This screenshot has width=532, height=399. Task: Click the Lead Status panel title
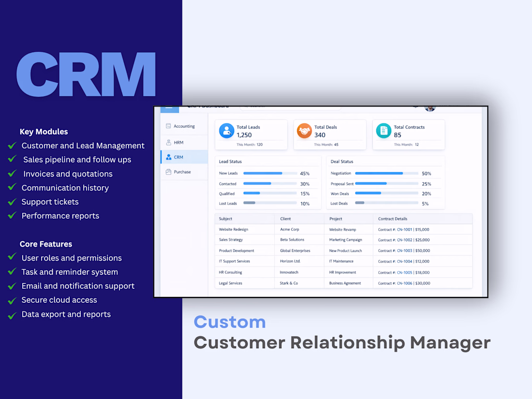coord(230,162)
